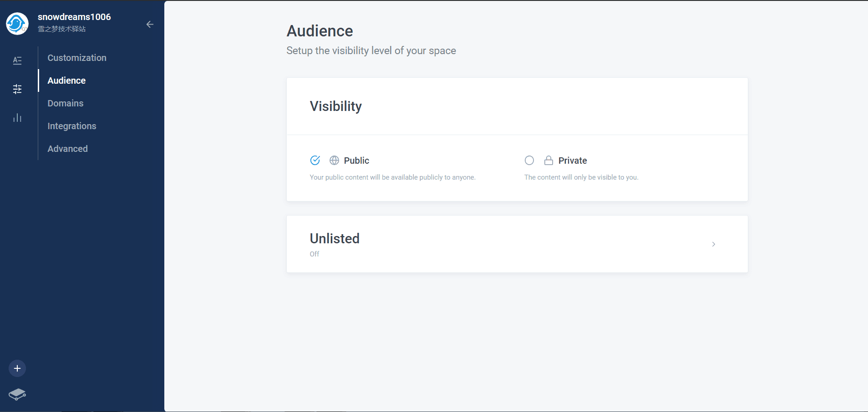The image size is (868, 412).
Task: Click the Audience menu item
Action: (66, 80)
